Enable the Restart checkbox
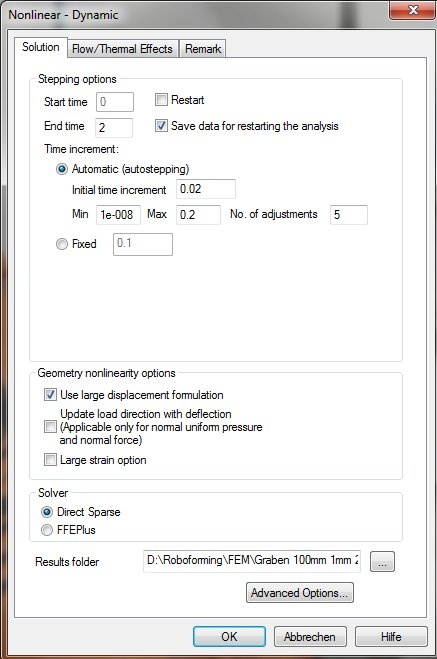Viewport: 437px width, 659px height. 161,100
